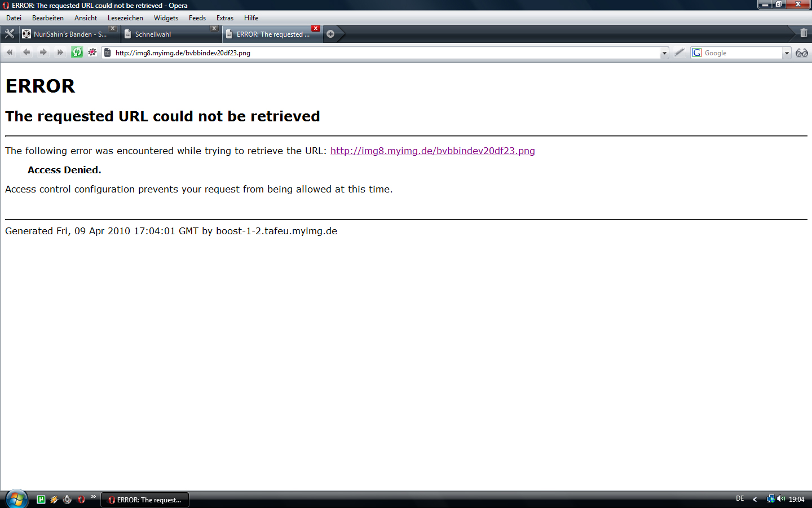Click the large 'ERROR' heading
Viewport: 812px width, 508px height.
40,86
